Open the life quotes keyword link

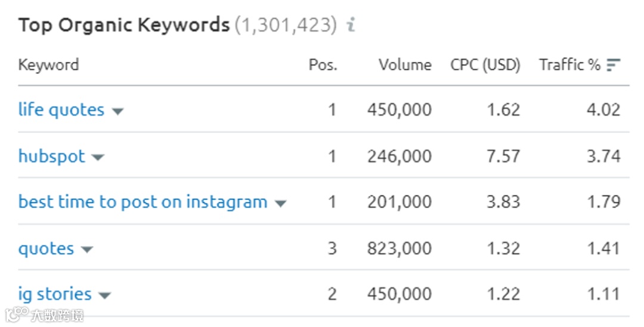click(61, 110)
